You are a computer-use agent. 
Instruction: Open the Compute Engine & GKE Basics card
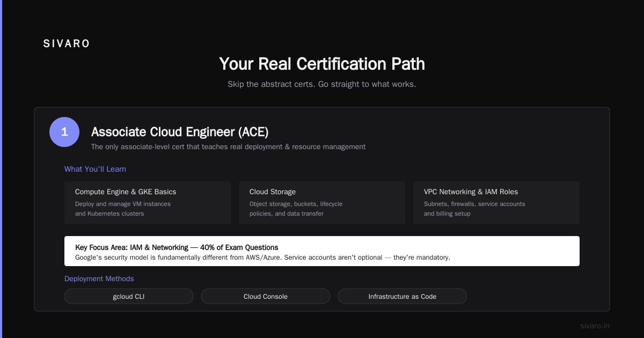click(x=148, y=203)
